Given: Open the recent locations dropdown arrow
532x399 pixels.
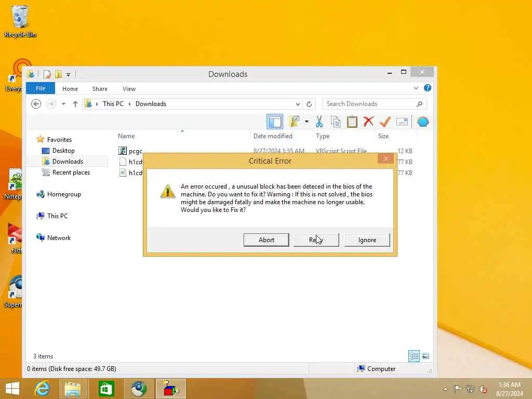Looking at the screenshot, I should pos(63,104).
